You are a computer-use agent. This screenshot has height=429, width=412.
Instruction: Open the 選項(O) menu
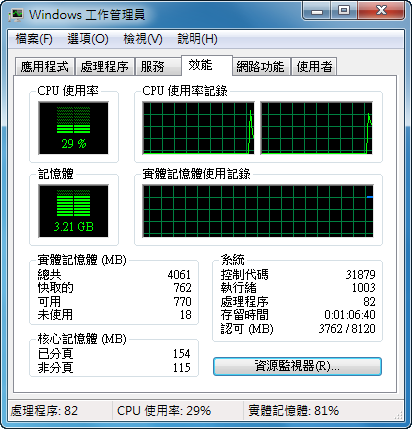click(x=88, y=39)
